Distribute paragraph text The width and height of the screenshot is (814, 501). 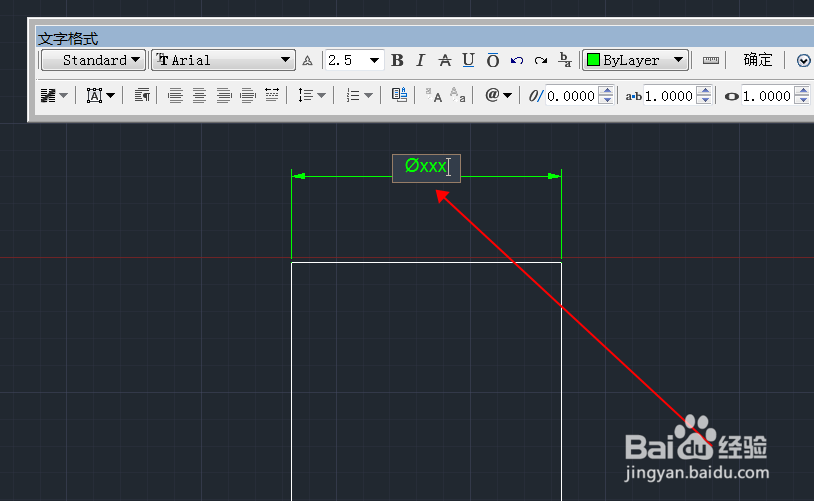pos(272,95)
